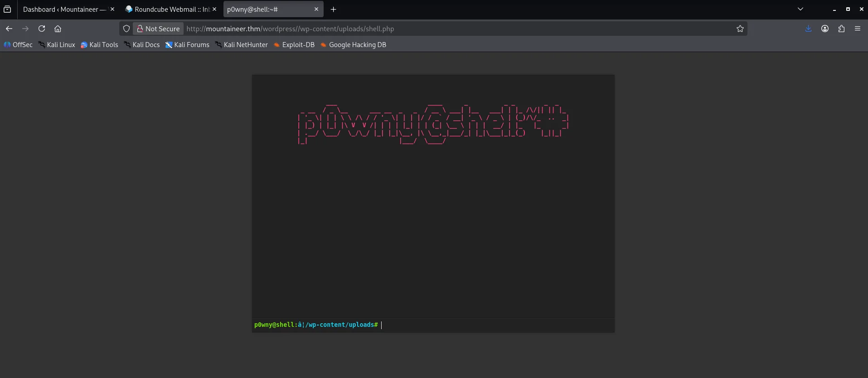
Task: Close the p0wny@shell tab
Action: tap(316, 9)
